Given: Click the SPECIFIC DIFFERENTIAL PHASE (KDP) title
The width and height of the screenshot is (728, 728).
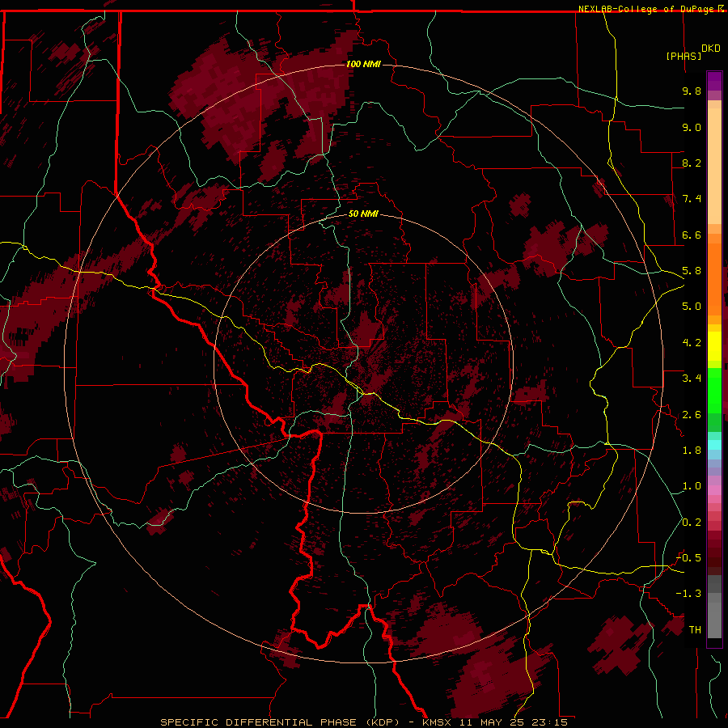Looking at the screenshot, I should click(x=280, y=722).
